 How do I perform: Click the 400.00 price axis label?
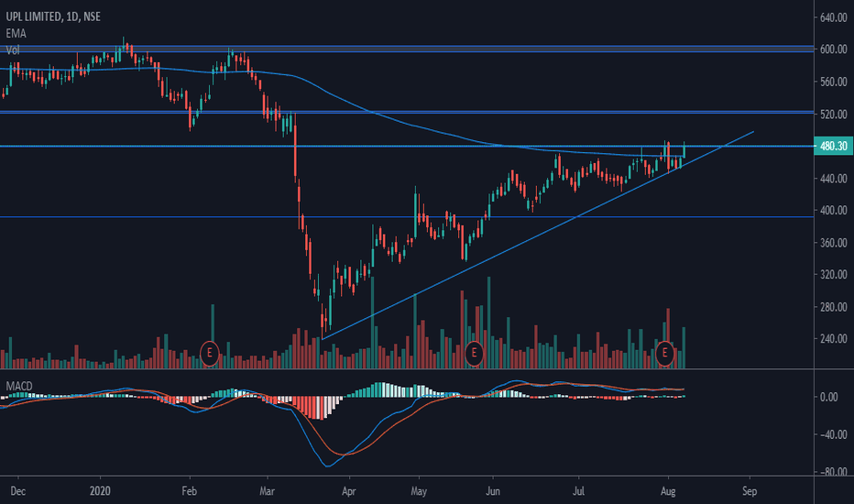(x=833, y=211)
